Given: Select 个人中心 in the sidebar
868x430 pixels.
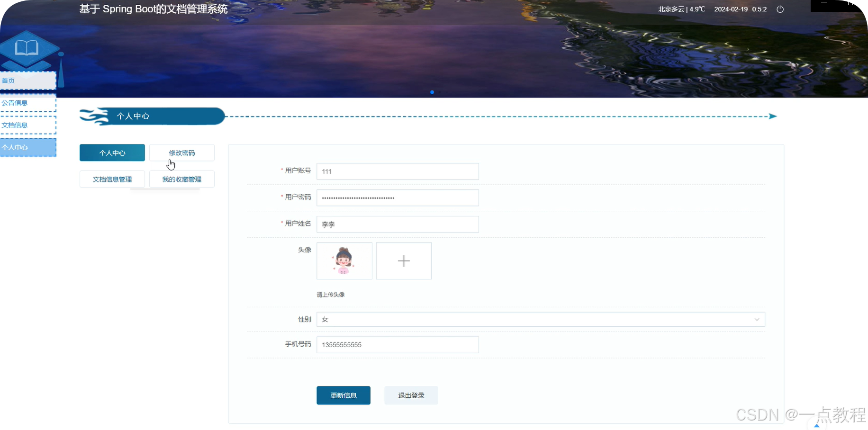Looking at the screenshot, I should coord(15,147).
